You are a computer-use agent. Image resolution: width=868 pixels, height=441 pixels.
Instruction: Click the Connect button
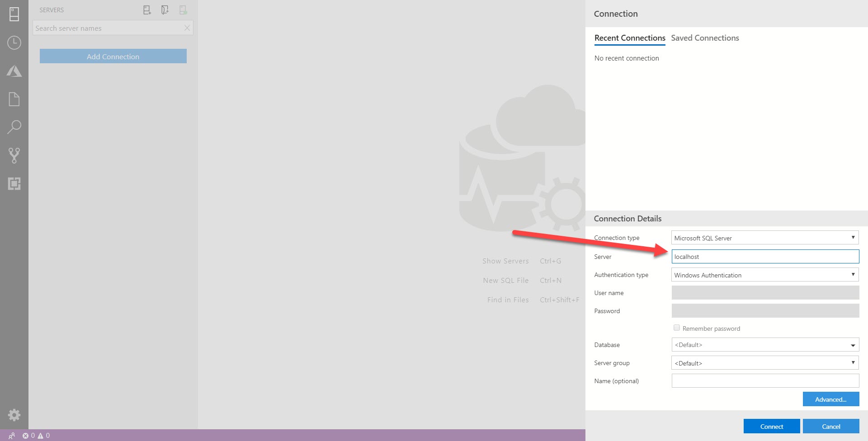coord(772,427)
